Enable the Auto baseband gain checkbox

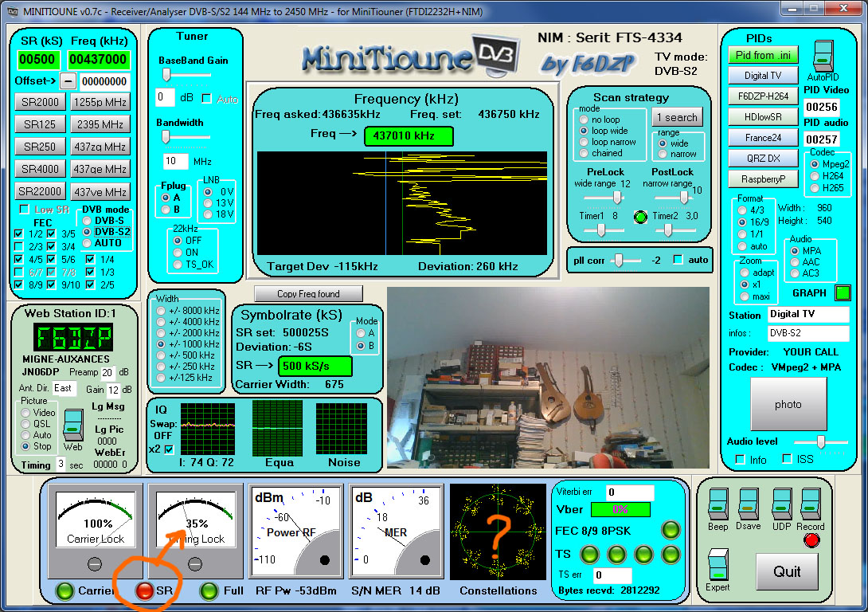206,99
